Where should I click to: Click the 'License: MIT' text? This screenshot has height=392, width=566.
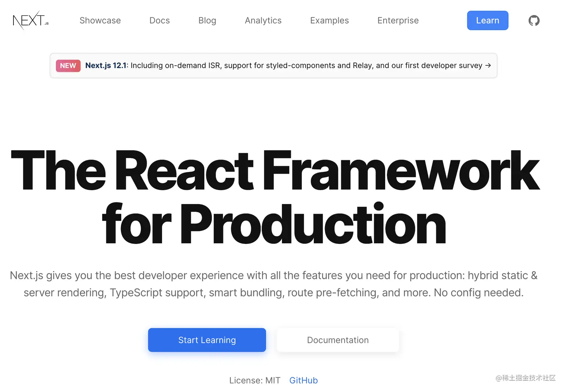(255, 380)
